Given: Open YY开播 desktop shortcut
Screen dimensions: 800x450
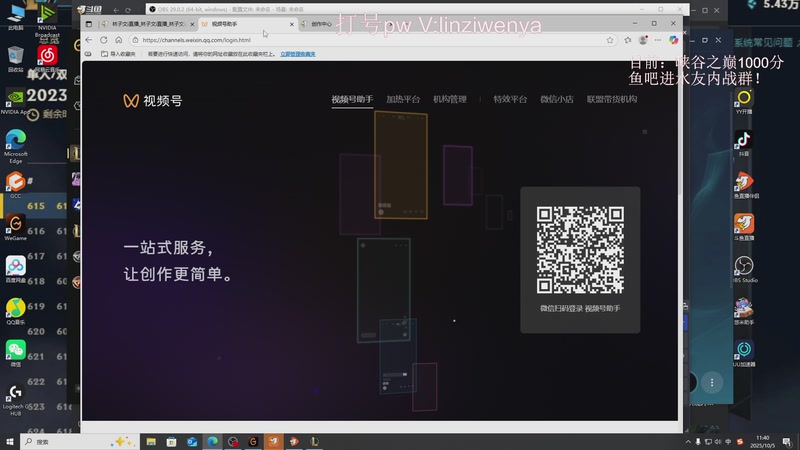Looking at the screenshot, I should [x=744, y=101].
